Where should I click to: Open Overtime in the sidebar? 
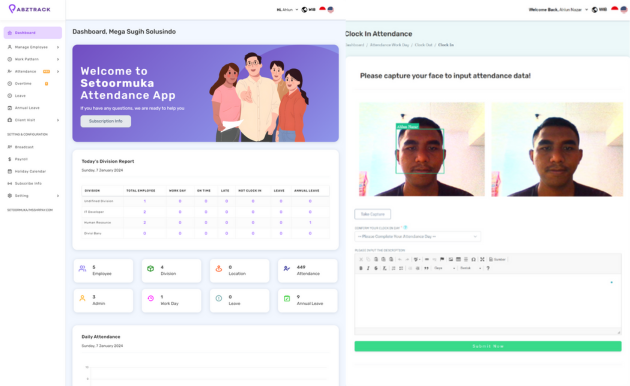point(23,84)
